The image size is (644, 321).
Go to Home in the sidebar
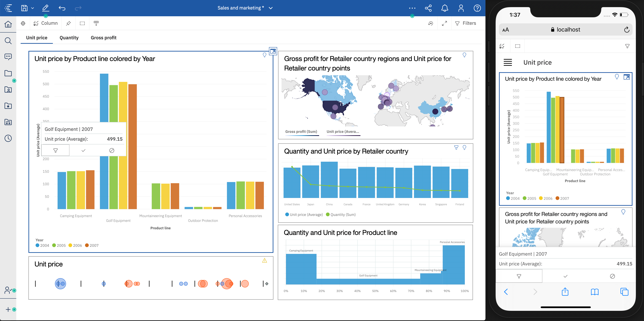8,24
